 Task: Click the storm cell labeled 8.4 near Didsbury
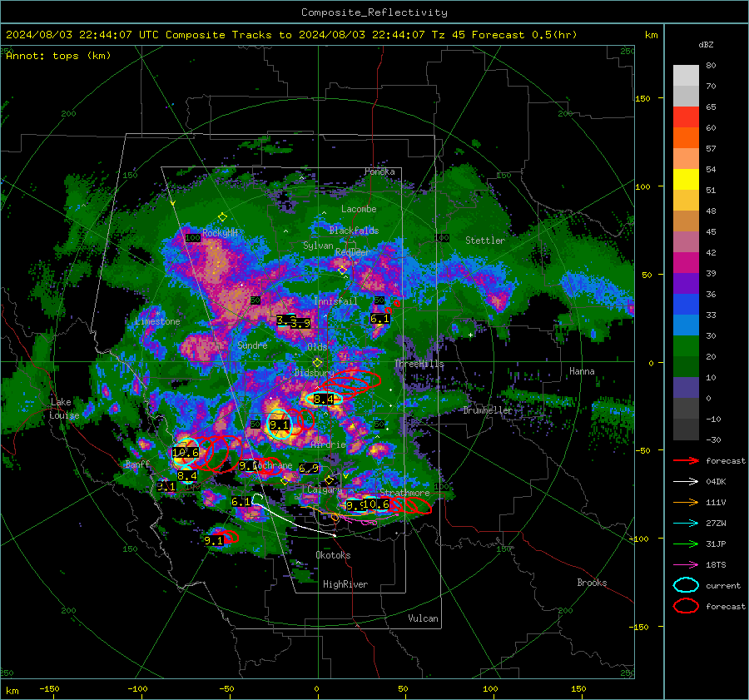pos(324,399)
